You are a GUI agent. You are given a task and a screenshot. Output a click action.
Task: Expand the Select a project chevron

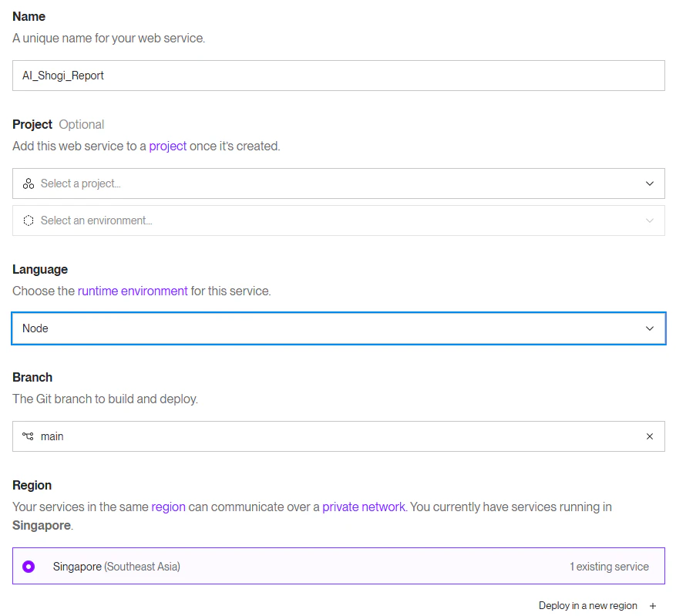pyautogui.click(x=649, y=183)
